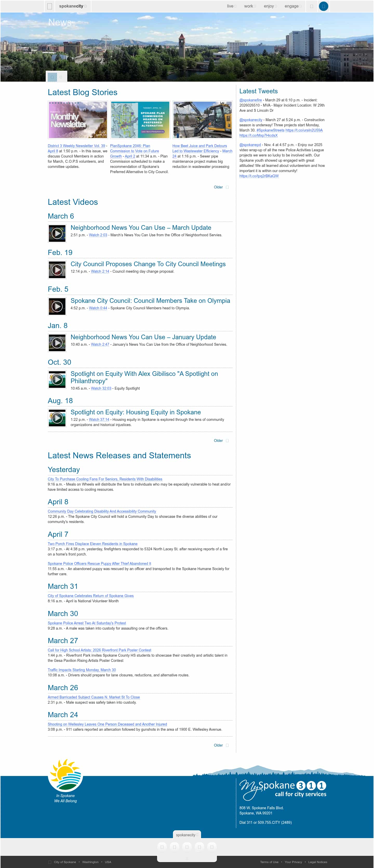Screen dimensions: 374x868
Task: Click Washington in footer breadcrumb
Action: (x=90, y=862)
